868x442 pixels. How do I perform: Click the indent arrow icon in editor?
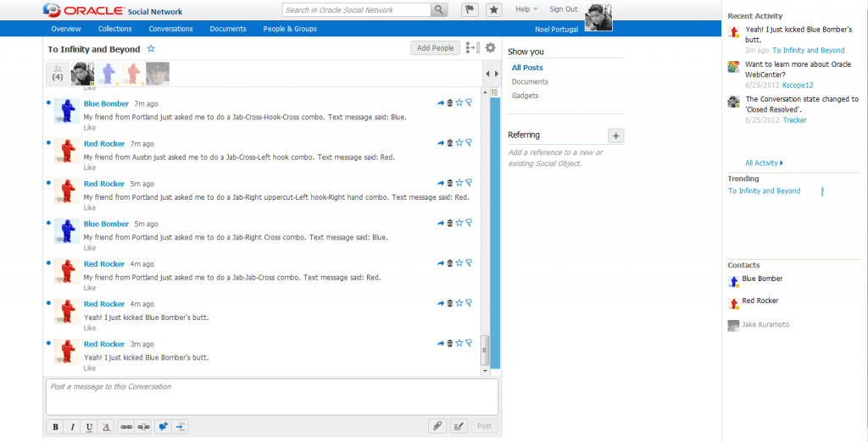(181, 427)
